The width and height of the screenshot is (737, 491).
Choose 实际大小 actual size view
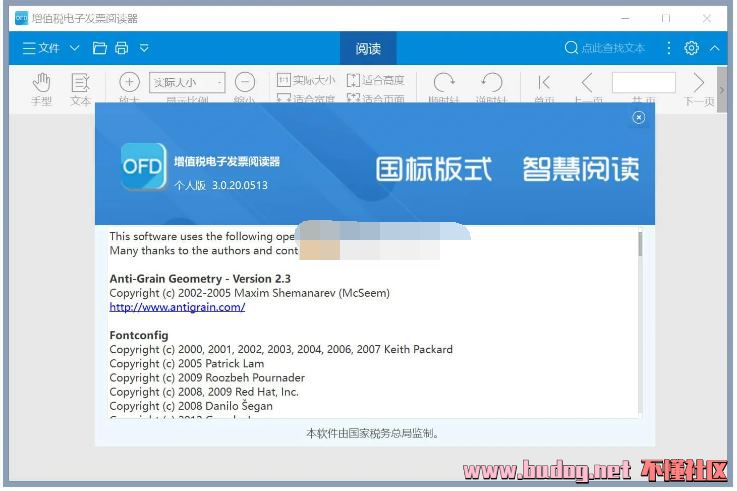306,80
